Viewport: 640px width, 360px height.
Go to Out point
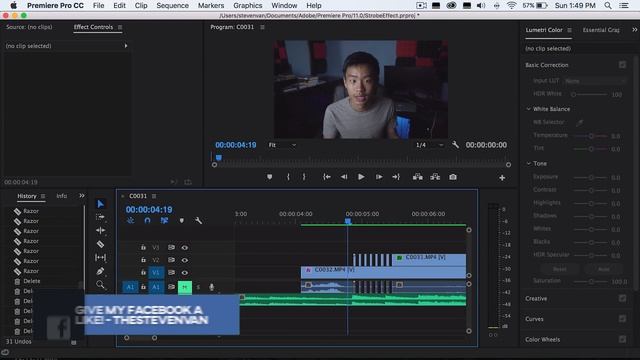click(x=396, y=177)
